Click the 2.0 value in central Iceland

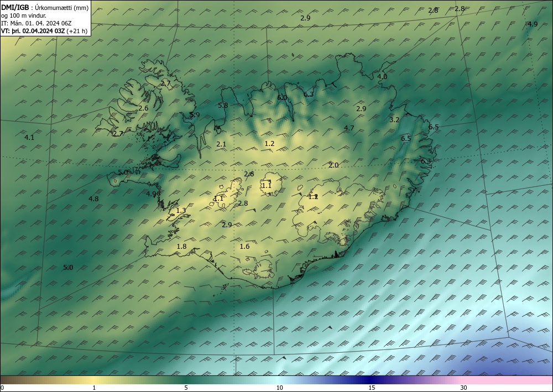coord(333,165)
